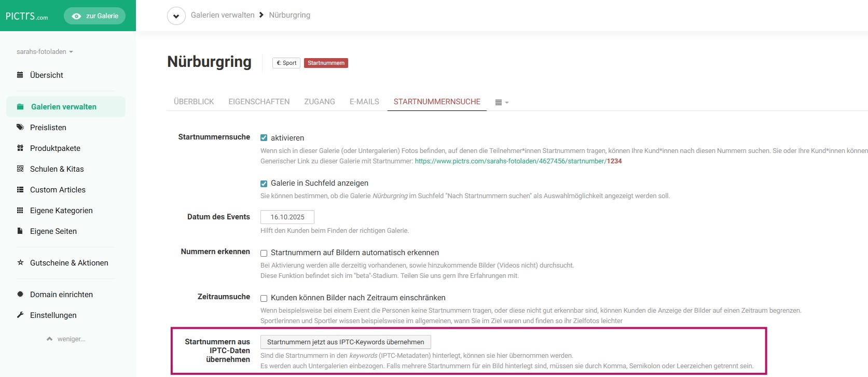Click the Startnummernsuche section label
This screenshot has width=868, height=377.
(x=214, y=137)
